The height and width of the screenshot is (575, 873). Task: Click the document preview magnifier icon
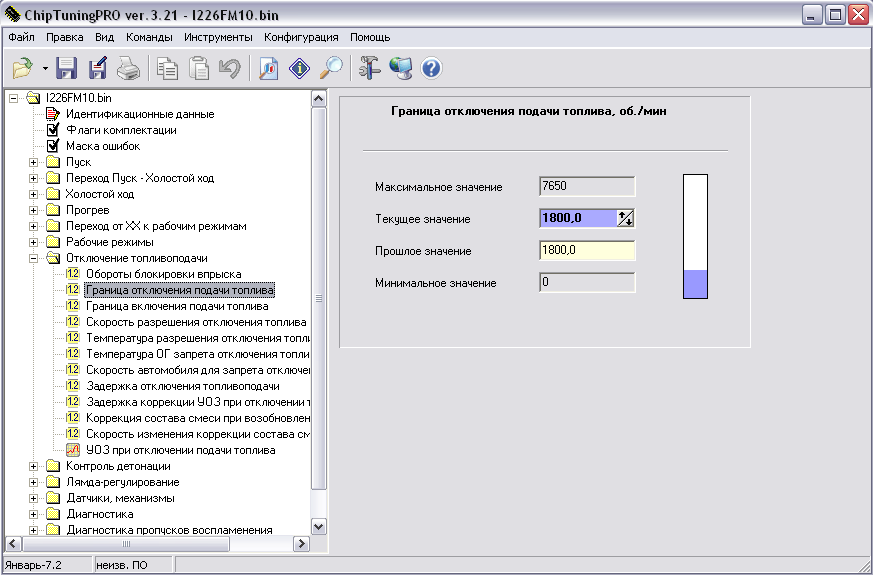coord(268,68)
